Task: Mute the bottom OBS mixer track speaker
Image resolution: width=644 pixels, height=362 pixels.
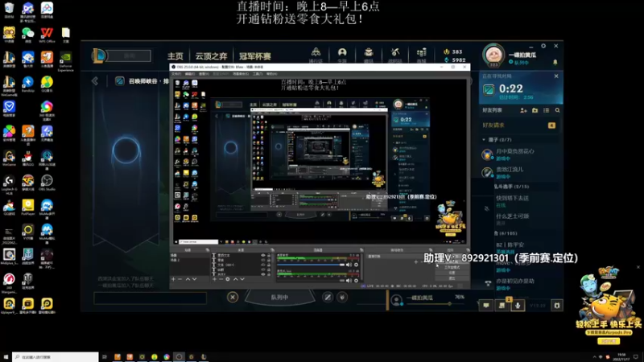Action: point(349,281)
